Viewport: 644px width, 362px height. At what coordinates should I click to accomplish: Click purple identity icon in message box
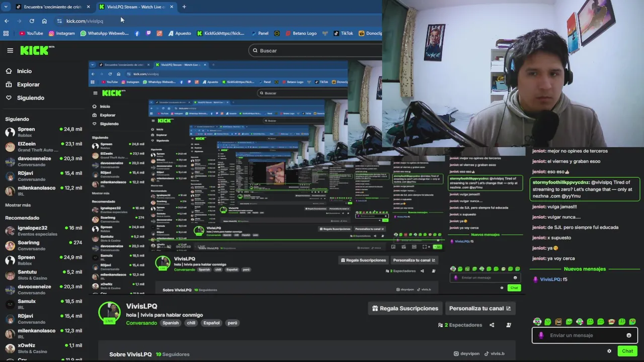(x=541, y=335)
